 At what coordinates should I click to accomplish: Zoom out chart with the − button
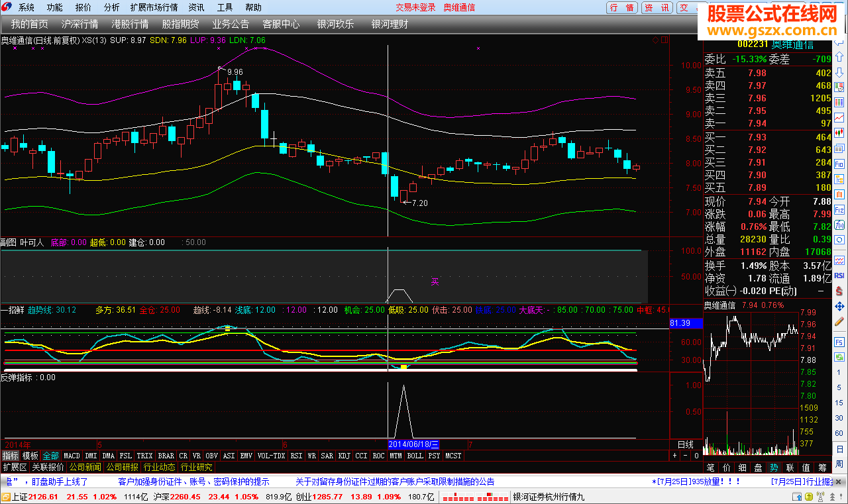686,456
